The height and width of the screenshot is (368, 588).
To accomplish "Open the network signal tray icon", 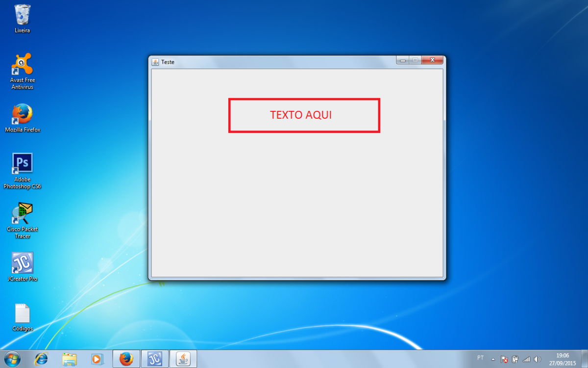I will pyautogui.click(x=526, y=359).
